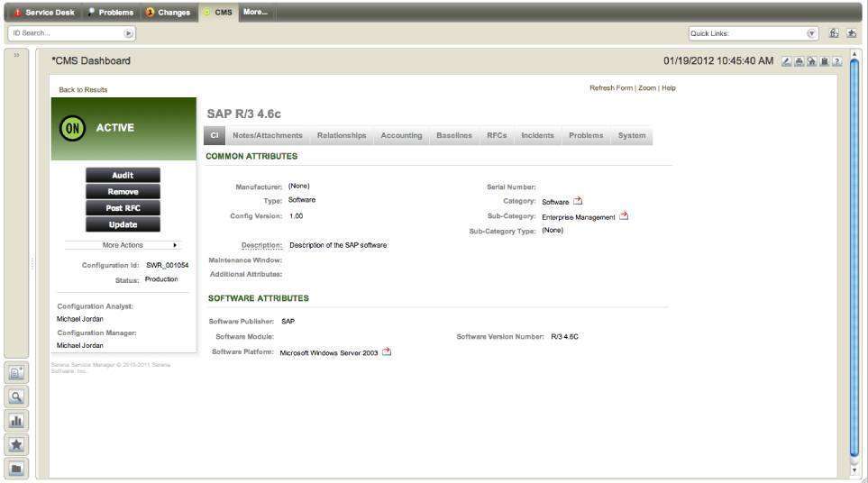Click the Zoom link
Screen dimensions: 868x483
point(646,88)
